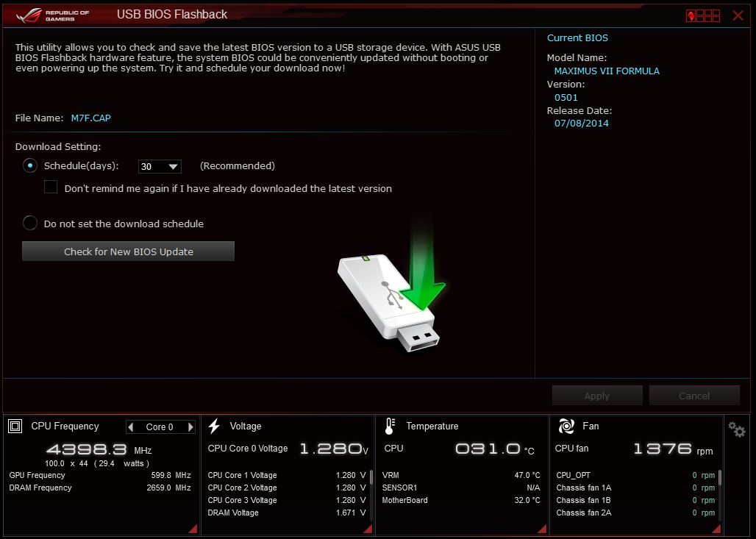The image size is (756, 539).
Task: Enable Don't remind me again checkbox
Action: pos(51,187)
